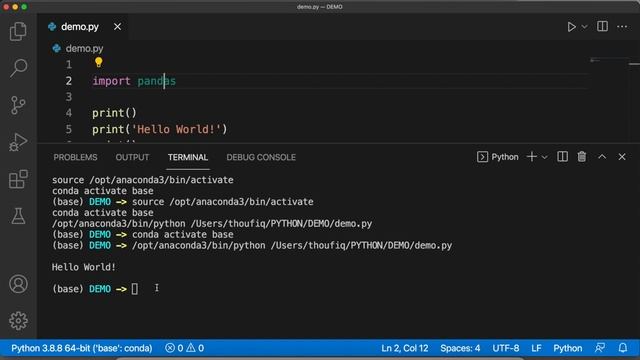Change end of line sequence LF
The width and height of the screenshot is (640, 360).
(x=536, y=348)
